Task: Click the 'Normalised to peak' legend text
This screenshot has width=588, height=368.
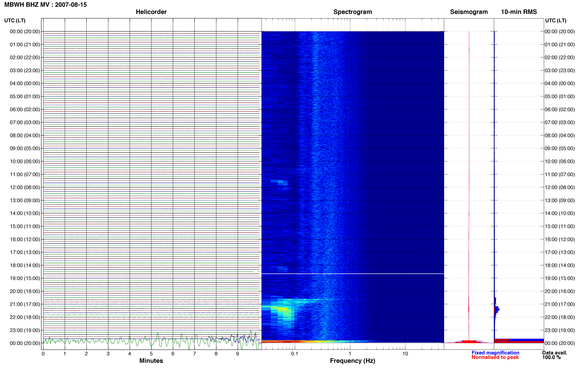Action: tap(495, 357)
